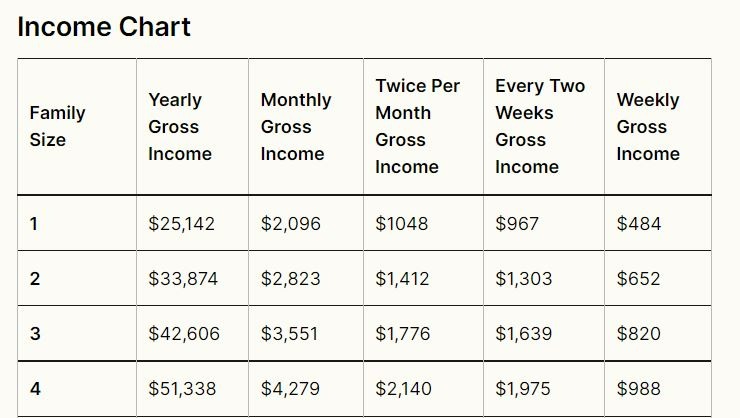Click the Income Chart heading
The width and height of the screenshot is (740, 418).
(104, 27)
